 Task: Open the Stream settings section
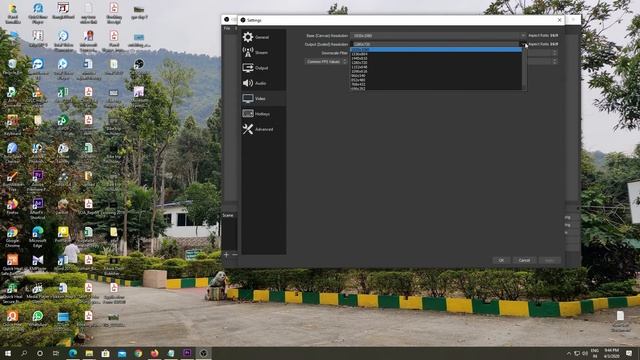point(264,52)
